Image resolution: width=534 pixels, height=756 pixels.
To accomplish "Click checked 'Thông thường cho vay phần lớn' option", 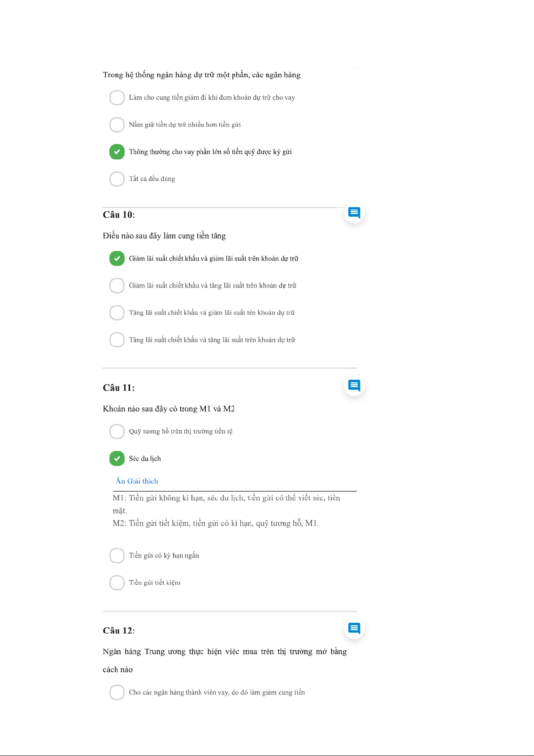I will (117, 152).
